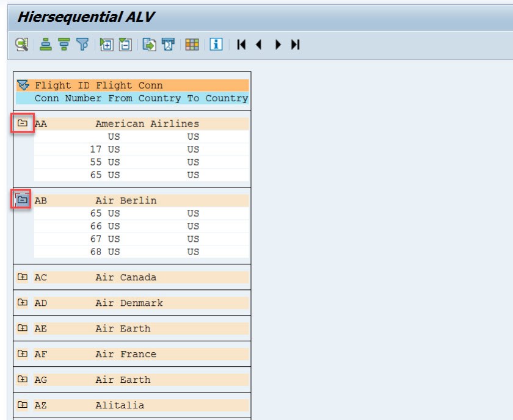Set a filter on the list
Image resolution: width=513 pixels, height=420 pixels.
(x=82, y=44)
